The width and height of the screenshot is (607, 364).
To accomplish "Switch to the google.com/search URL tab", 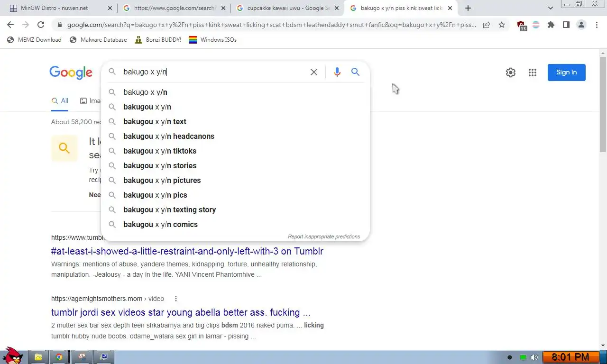I will click(x=175, y=8).
